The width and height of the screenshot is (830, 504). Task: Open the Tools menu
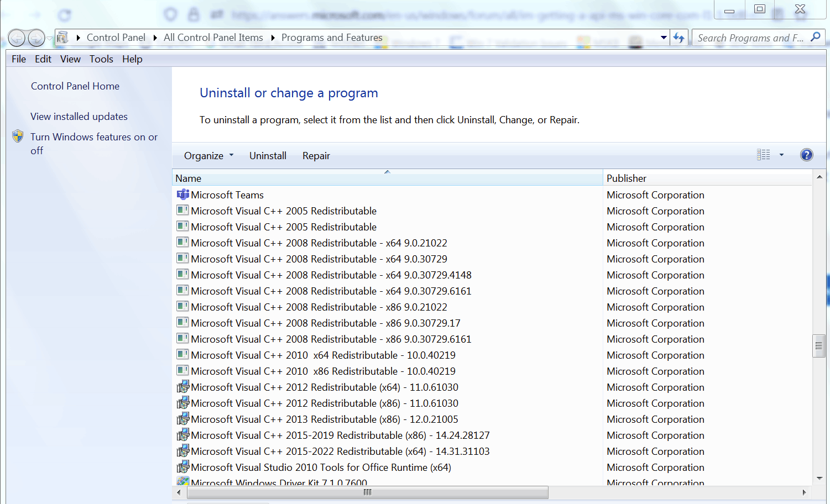pyautogui.click(x=101, y=59)
